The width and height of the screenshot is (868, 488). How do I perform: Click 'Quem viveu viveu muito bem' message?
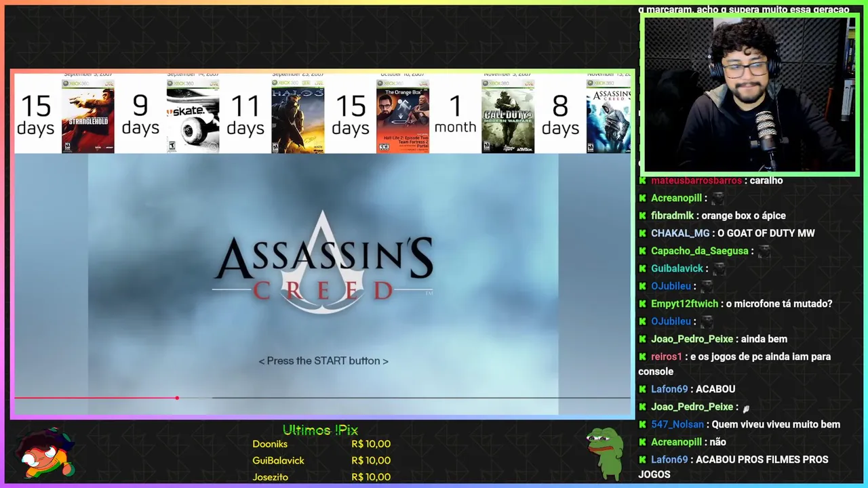[x=776, y=425]
